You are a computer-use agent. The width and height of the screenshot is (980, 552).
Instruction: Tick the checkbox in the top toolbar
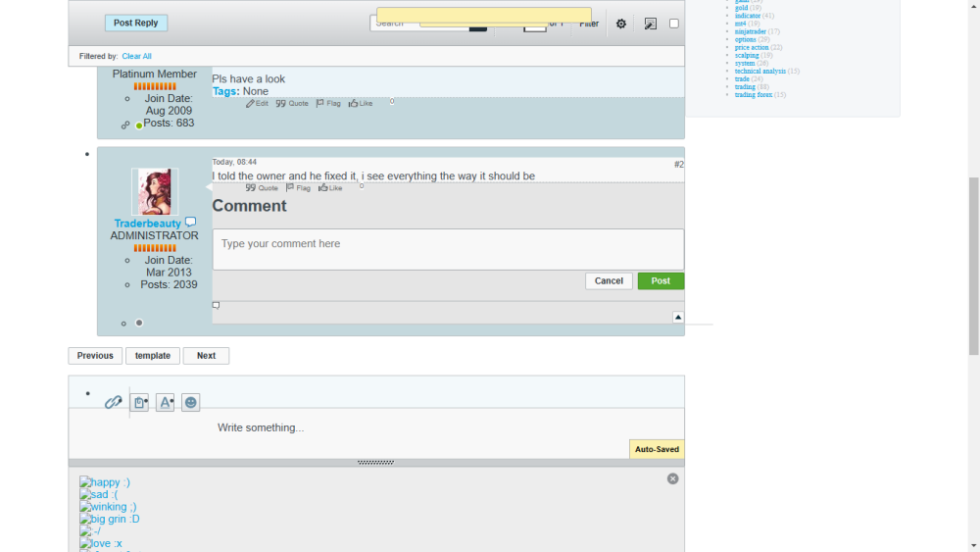tap(673, 24)
